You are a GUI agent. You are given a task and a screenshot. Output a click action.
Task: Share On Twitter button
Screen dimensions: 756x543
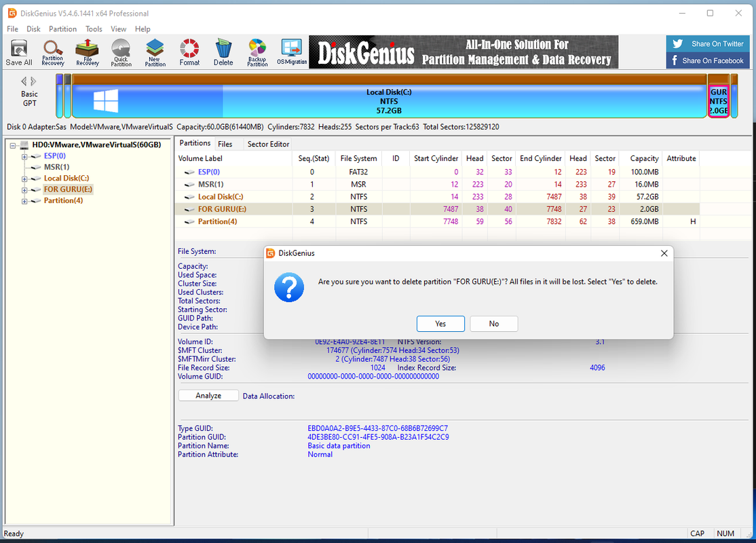tap(708, 43)
